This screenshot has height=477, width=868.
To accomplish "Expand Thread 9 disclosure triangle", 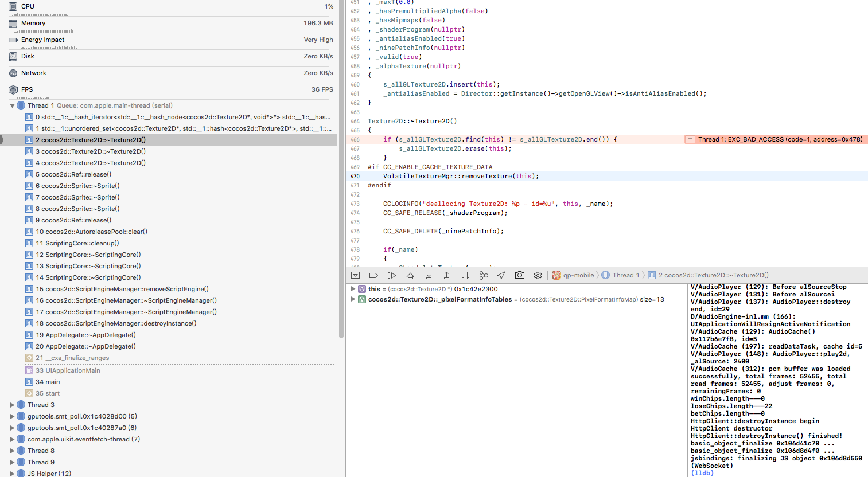I will point(12,462).
